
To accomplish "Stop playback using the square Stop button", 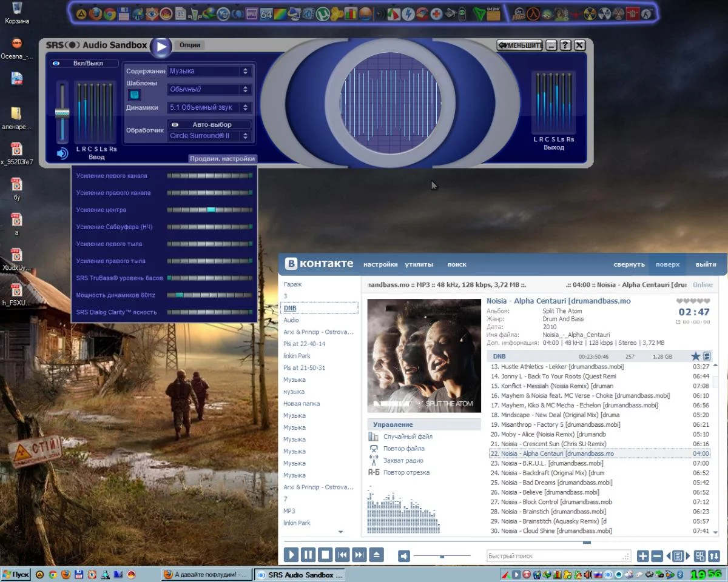I will click(325, 555).
